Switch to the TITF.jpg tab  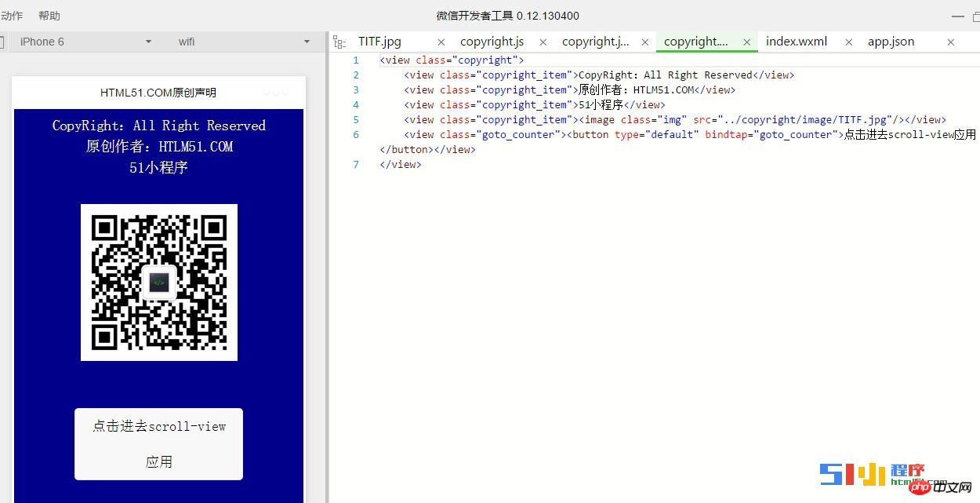[380, 42]
